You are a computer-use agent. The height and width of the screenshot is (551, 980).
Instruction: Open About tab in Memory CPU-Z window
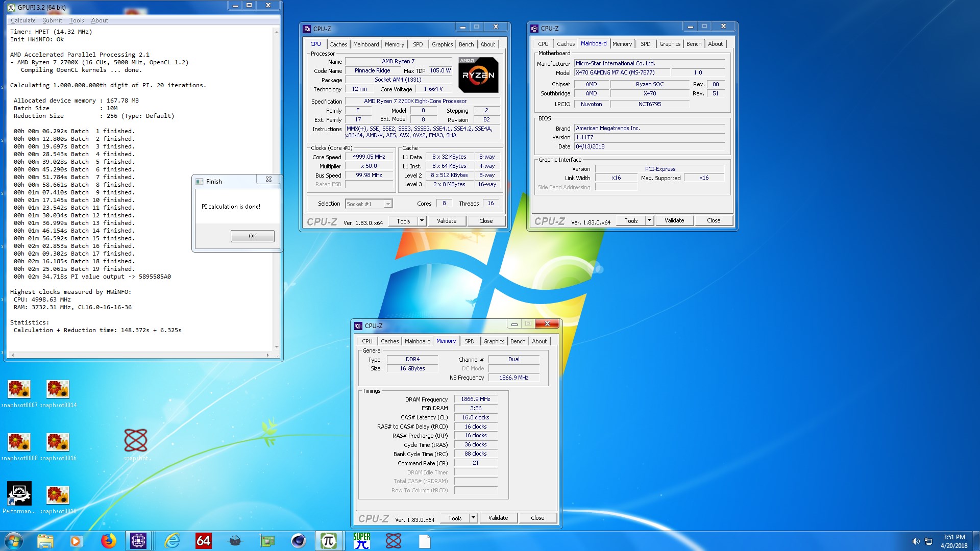click(x=539, y=341)
